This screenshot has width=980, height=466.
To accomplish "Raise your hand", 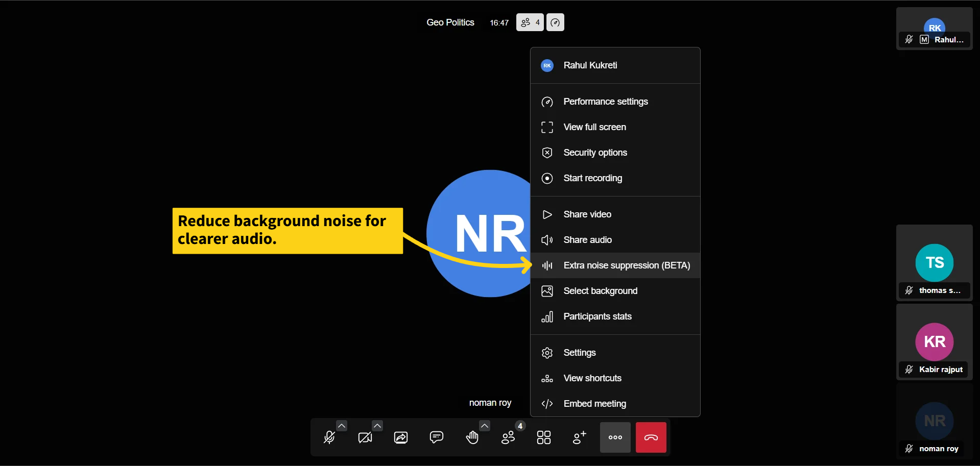I will pyautogui.click(x=472, y=437).
